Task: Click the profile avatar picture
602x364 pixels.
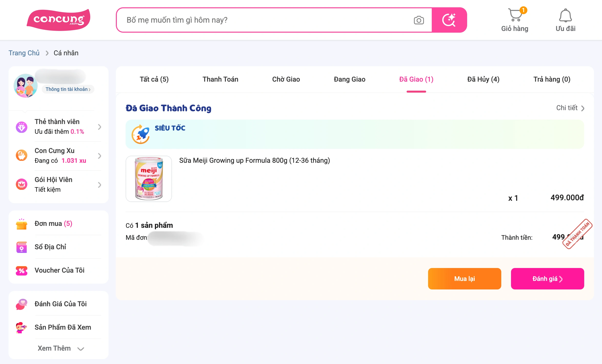Action: click(x=25, y=86)
